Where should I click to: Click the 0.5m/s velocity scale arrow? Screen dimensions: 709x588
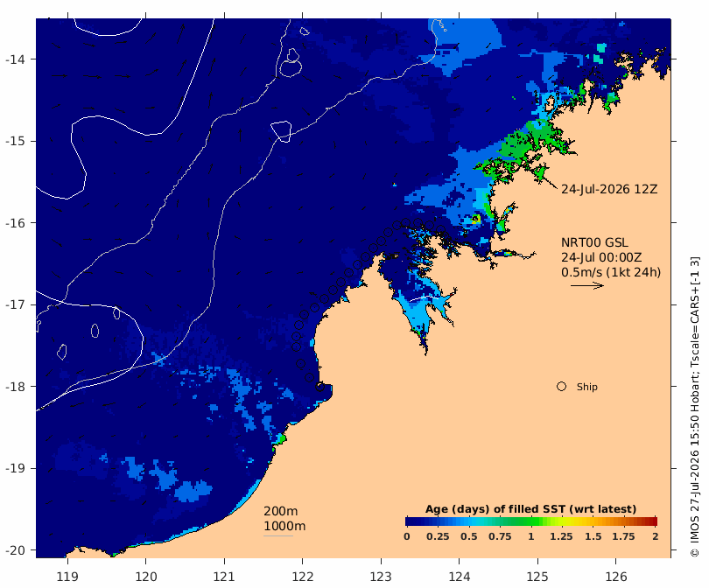[x=587, y=285]
